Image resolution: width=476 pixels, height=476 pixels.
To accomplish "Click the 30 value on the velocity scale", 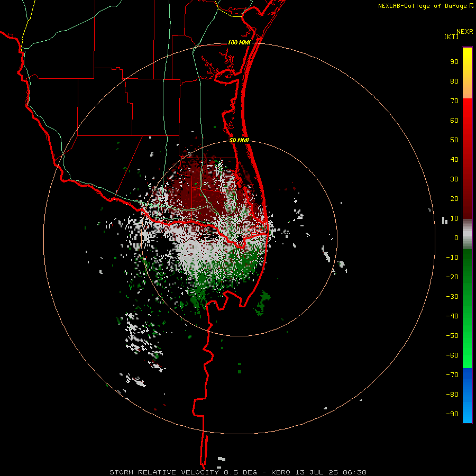I will (x=454, y=179).
